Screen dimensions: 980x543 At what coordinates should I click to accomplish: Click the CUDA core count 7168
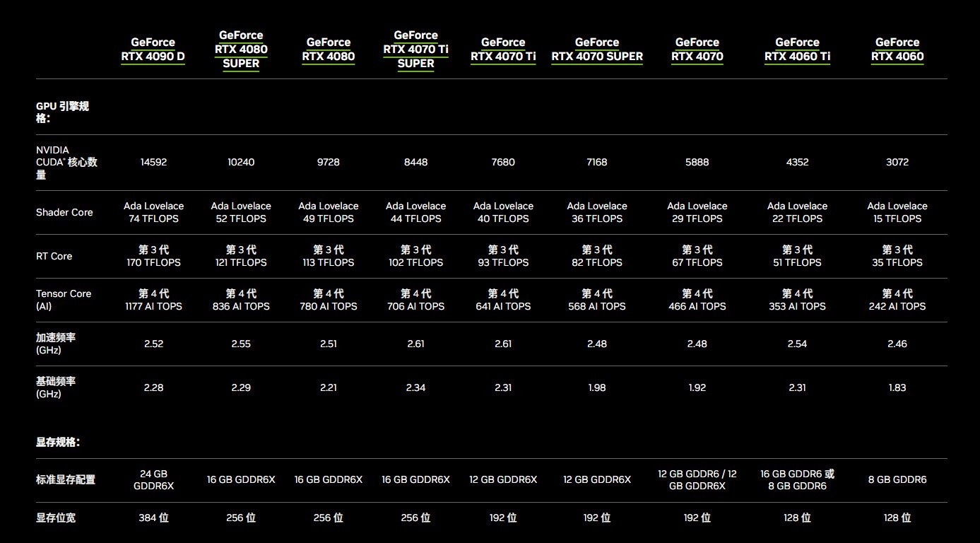point(597,163)
